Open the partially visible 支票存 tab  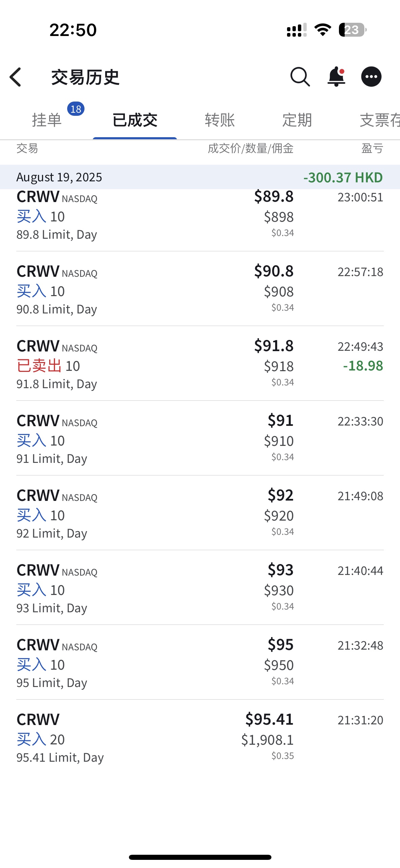(x=379, y=120)
